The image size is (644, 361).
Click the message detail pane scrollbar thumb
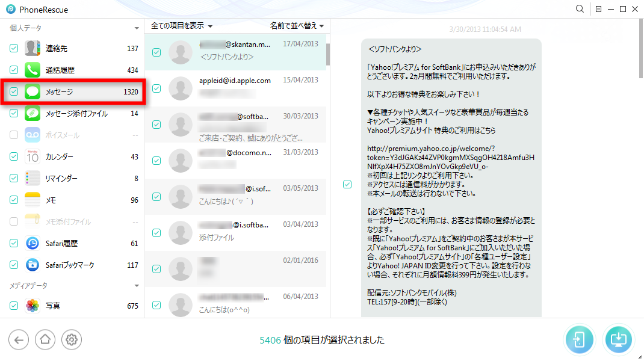641,49
